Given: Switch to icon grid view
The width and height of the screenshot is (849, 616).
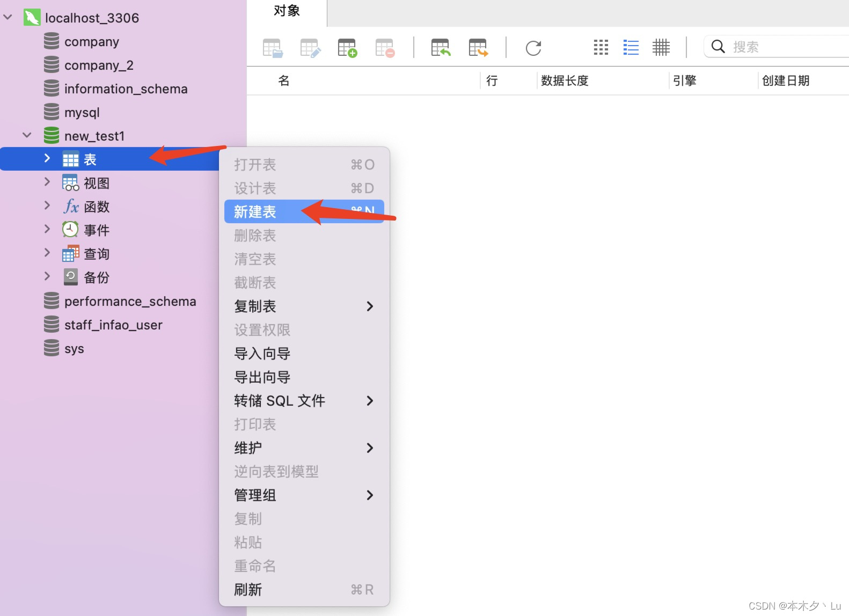Looking at the screenshot, I should tap(601, 47).
